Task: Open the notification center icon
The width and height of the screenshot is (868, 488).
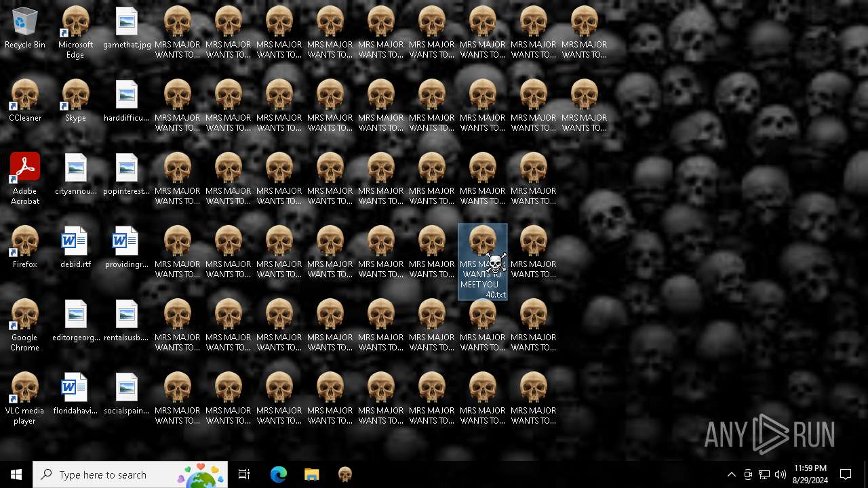Action: [x=846, y=474]
